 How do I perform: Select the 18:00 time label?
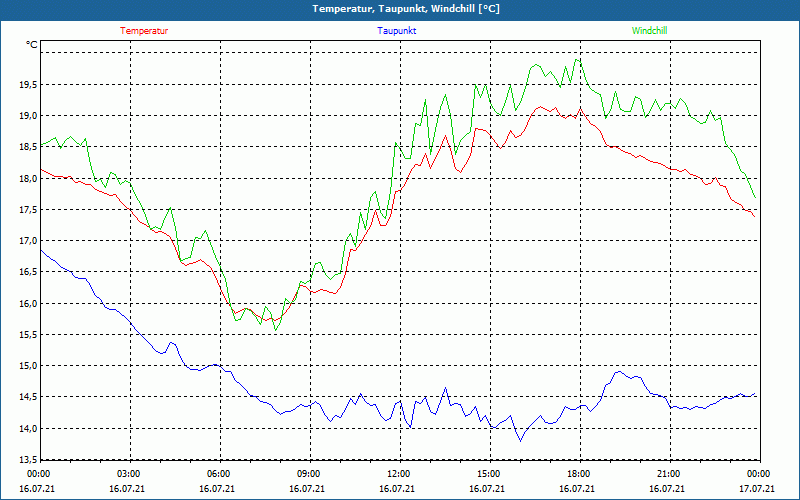[578, 474]
